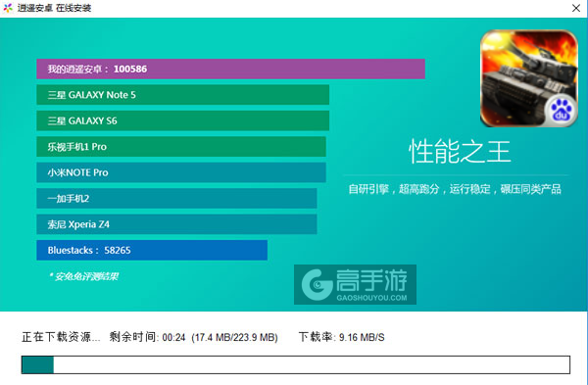Click the tank game app icon
This screenshot has height=385, width=588.
[529, 78]
